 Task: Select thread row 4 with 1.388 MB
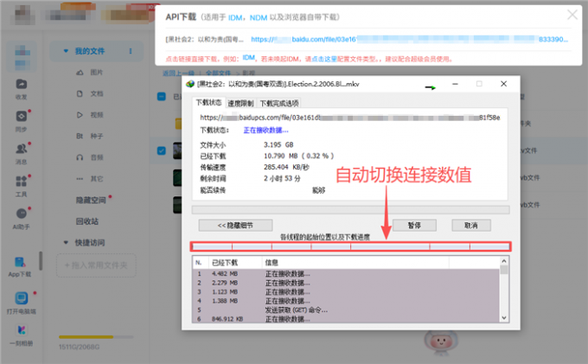(346, 301)
